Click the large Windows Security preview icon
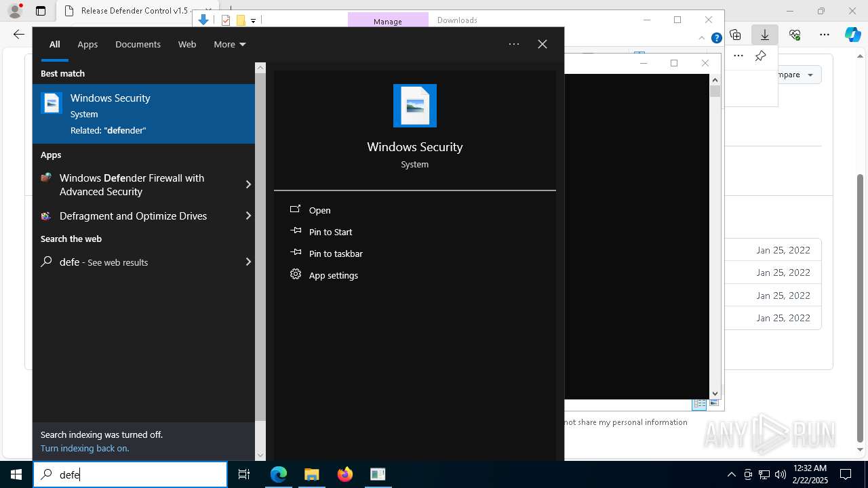This screenshot has width=868, height=488. [x=415, y=106]
